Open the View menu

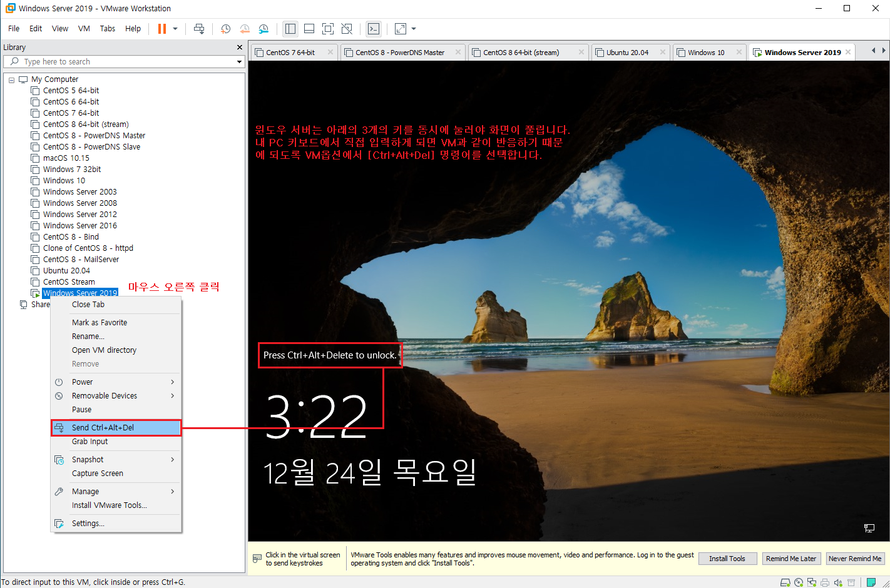[60, 29]
